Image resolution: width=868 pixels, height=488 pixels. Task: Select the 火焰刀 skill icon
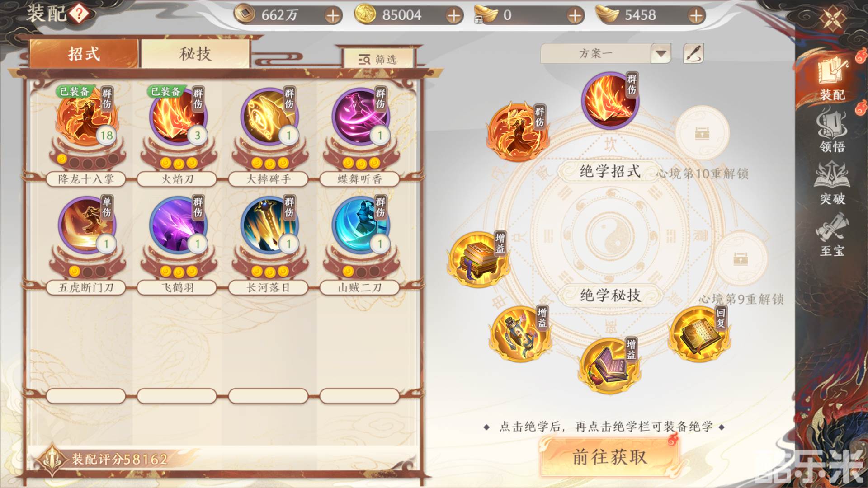178,117
